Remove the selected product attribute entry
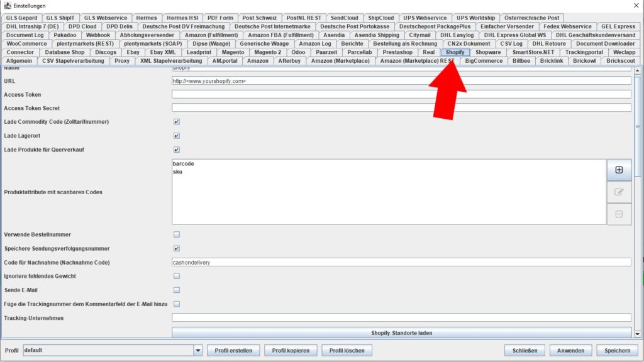 619,214
